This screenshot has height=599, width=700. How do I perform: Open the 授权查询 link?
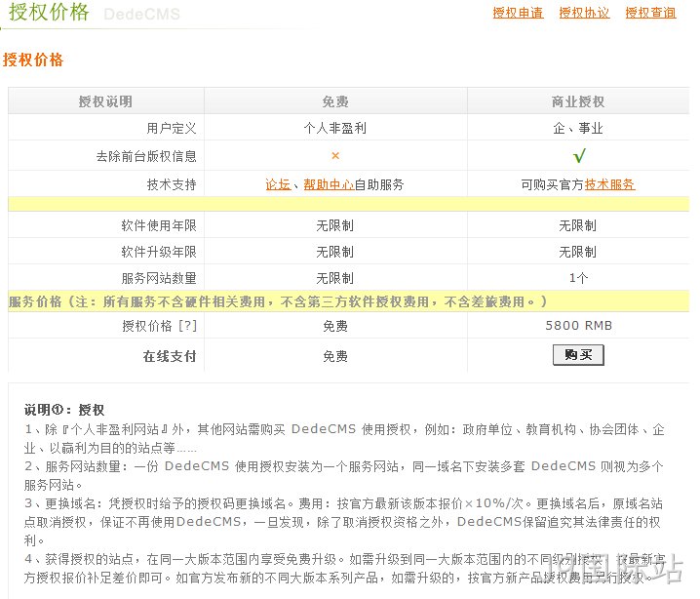click(x=650, y=13)
